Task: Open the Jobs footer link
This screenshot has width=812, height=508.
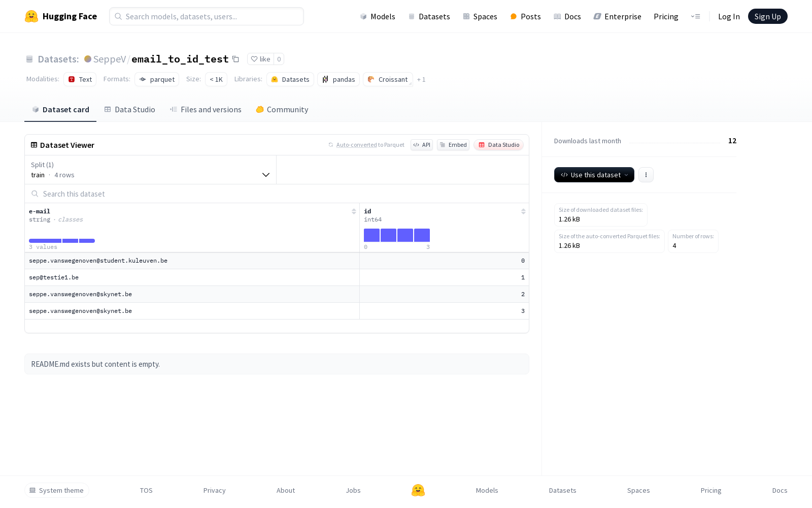Action: point(353,490)
